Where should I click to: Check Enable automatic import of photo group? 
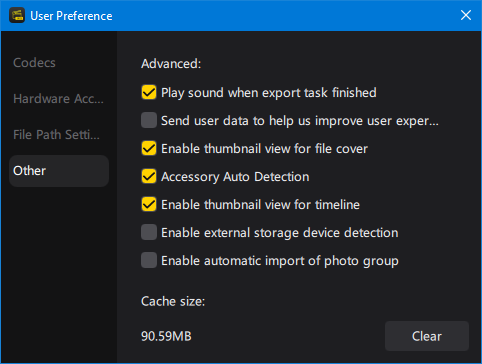tap(149, 260)
